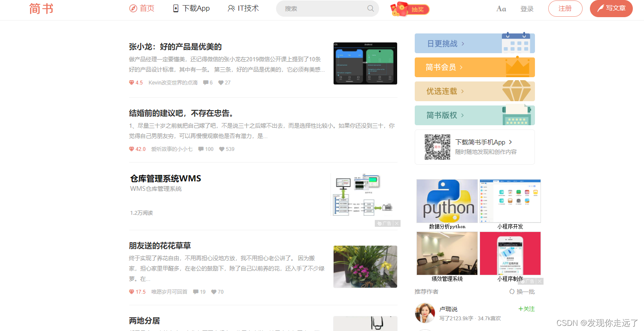This screenshot has width=644, height=331.
Task: Click the 小程序制作 ad image
Action: [510, 253]
